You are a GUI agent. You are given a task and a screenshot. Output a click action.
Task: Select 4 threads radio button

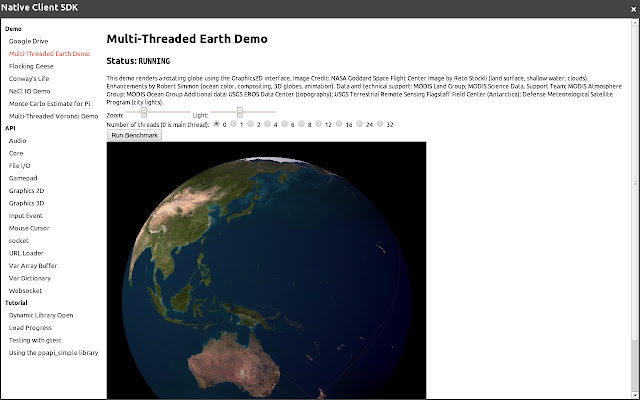267,124
